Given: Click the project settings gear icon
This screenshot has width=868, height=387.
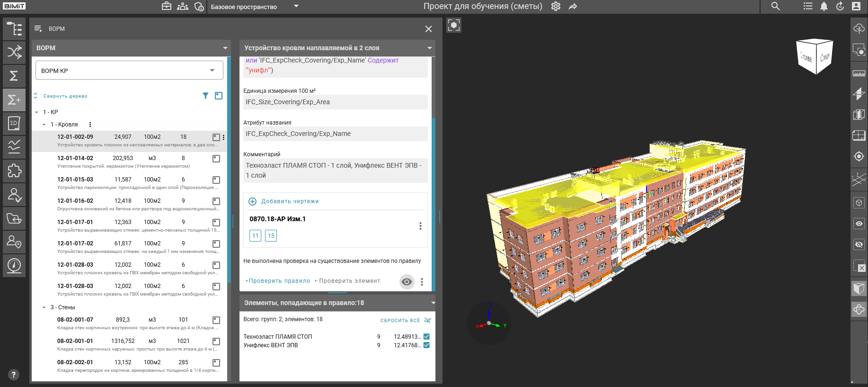Looking at the screenshot, I should click(x=556, y=7).
